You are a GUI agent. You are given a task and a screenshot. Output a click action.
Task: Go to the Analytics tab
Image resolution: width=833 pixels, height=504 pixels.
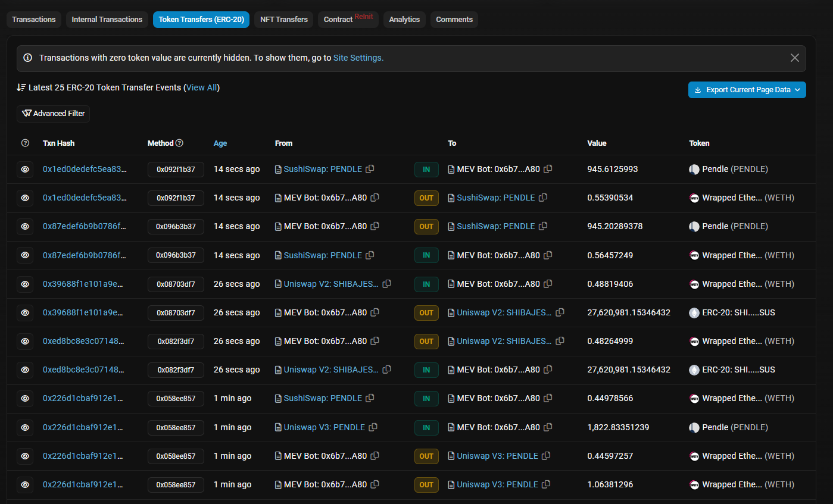[404, 20]
